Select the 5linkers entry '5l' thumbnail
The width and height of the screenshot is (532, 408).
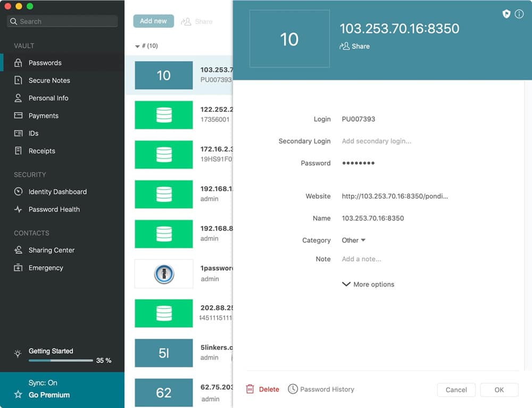point(164,353)
